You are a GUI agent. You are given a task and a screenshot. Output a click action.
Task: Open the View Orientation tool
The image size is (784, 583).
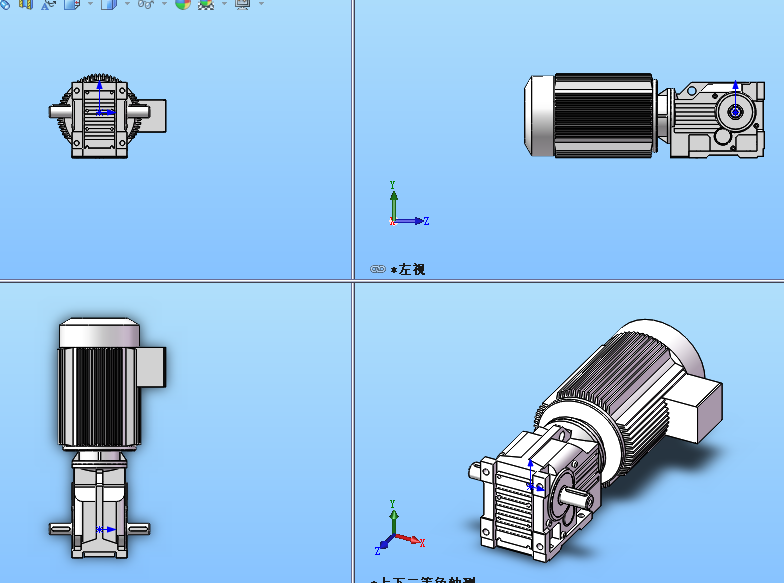[72, 4]
